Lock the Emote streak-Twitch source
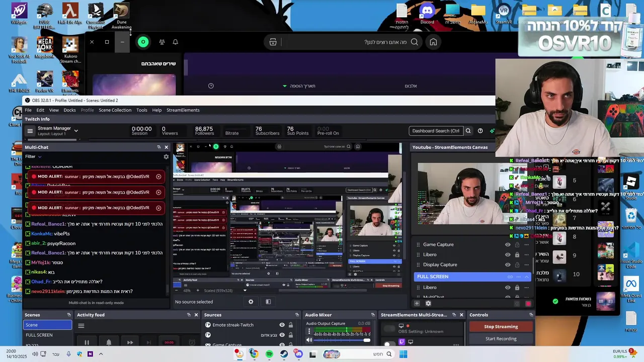This screenshot has width=644, height=362. (290, 325)
